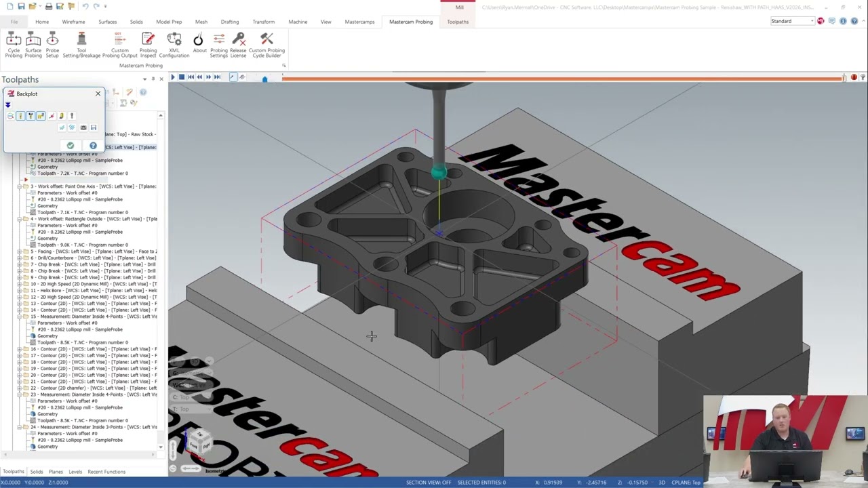Undo last action in quick access
This screenshot has width=868, height=488.
tap(85, 6)
